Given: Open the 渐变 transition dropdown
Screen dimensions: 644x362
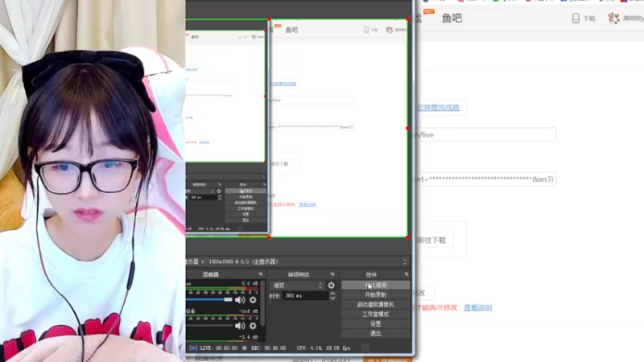Looking at the screenshot, I should click(296, 286).
